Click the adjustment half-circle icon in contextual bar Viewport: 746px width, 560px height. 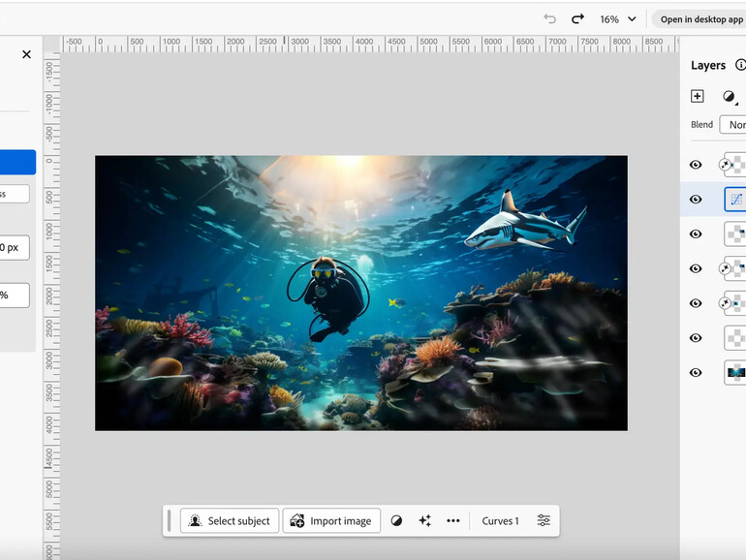coord(396,521)
